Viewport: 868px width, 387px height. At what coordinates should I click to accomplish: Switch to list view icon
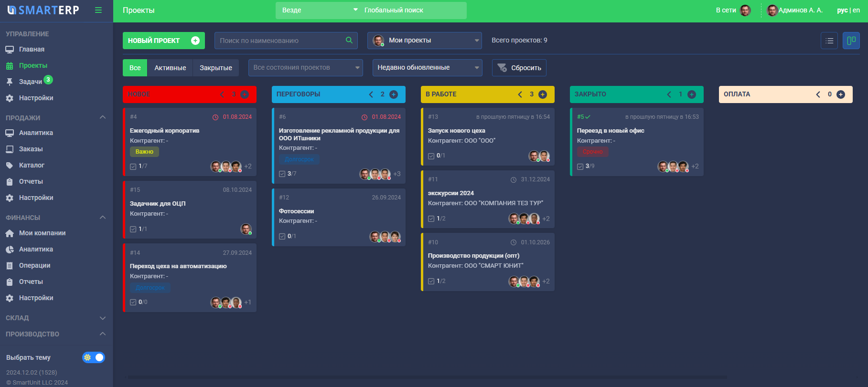click(829, 41)
